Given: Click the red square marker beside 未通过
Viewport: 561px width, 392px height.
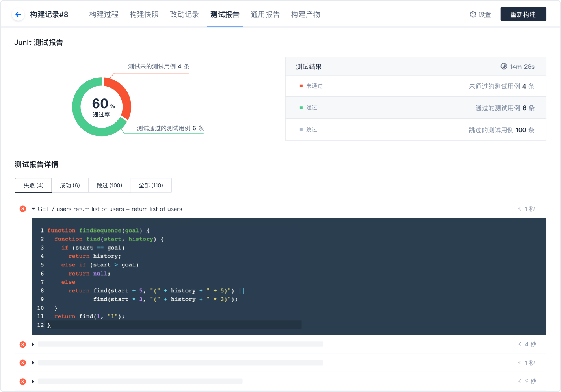Looking at the screenshot, I should [301, 86].
